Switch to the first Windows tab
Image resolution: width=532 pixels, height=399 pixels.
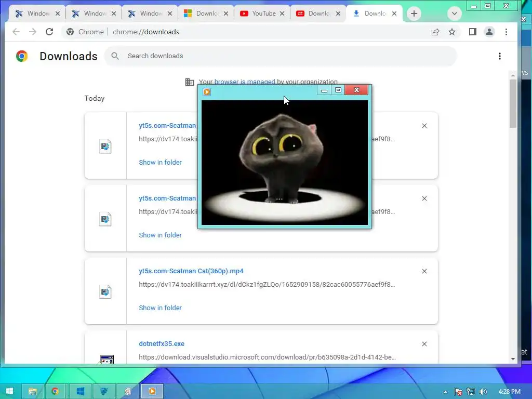tap(37, 14)
